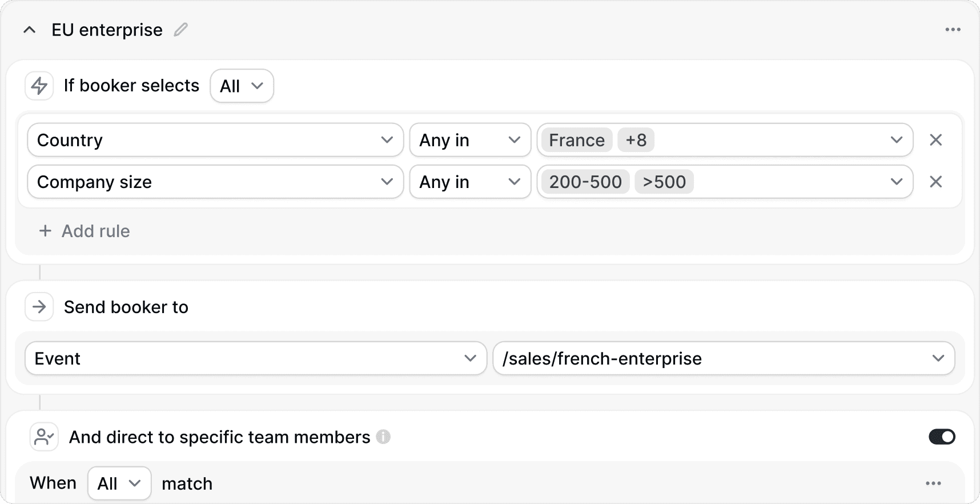
Task: Open the company size values dropdown
Action: point(725,182)
